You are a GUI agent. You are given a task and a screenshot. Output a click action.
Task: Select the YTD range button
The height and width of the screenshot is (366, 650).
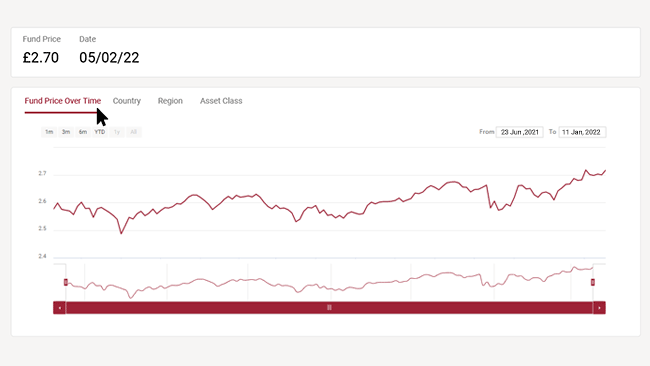click(99, 132)
